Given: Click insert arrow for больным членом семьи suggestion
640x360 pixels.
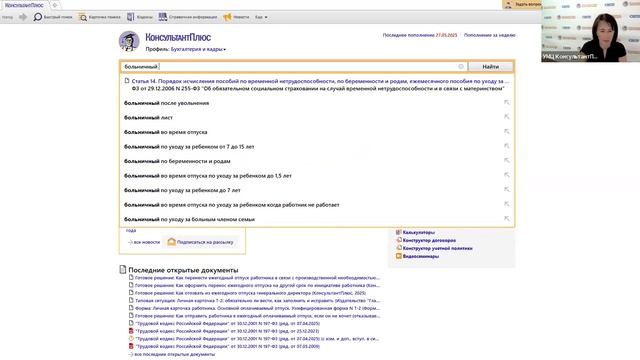Looking at the screenshot, I should 507,219.
